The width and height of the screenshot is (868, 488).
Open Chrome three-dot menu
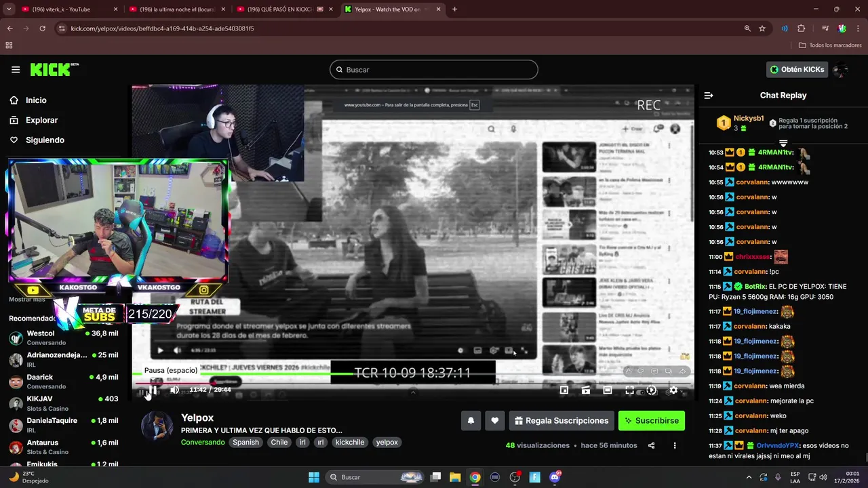click(x=858, y=28)
